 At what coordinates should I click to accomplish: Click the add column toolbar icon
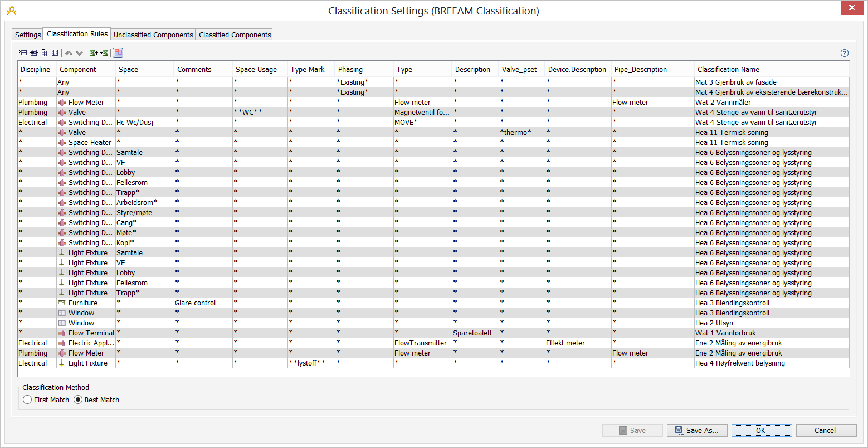click(44, 53)
